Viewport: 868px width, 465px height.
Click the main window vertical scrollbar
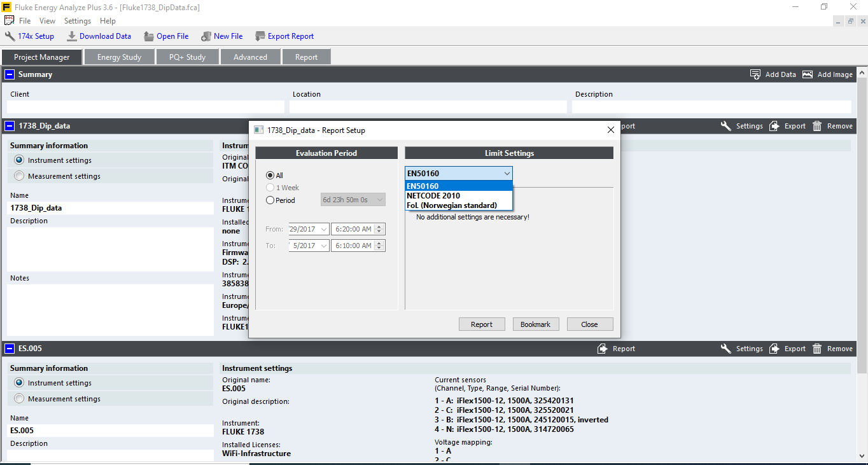tap(863, 264)
